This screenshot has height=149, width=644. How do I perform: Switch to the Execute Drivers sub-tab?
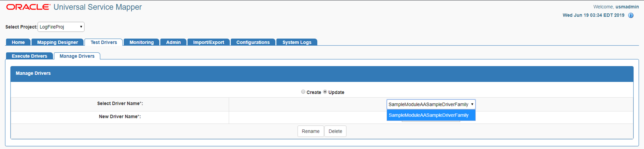[30, 56]
